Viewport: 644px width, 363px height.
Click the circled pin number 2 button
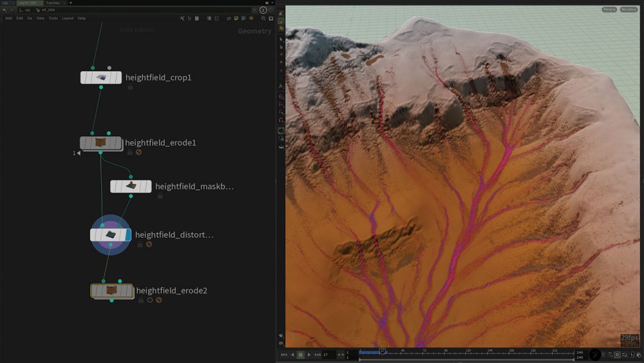[x=263, y=10]
